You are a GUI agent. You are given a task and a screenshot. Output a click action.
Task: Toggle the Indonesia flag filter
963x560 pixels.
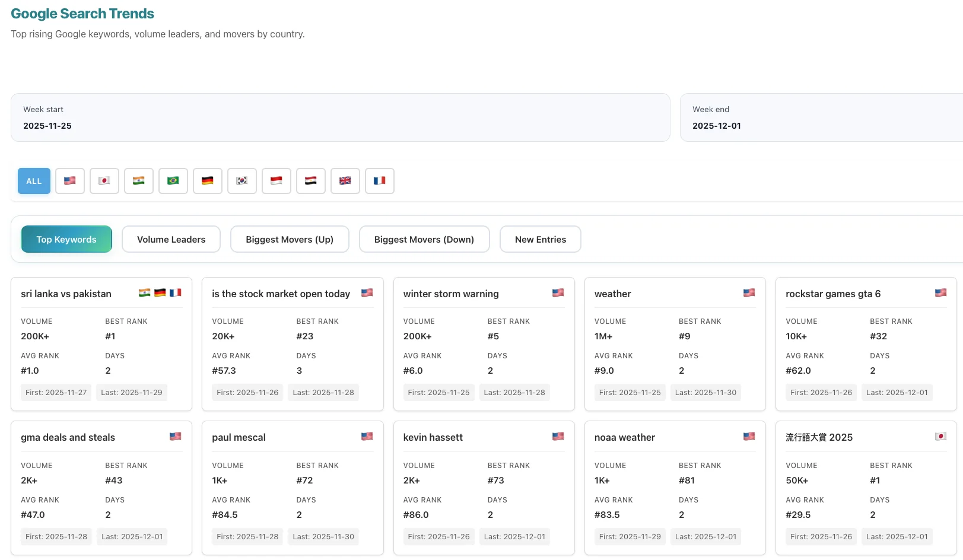(276, 181)
